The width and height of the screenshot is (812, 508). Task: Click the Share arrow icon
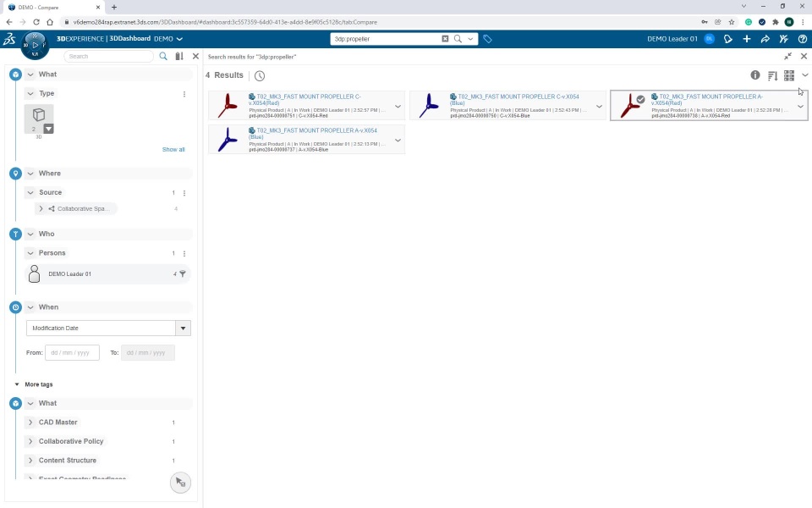coord(765,39)
